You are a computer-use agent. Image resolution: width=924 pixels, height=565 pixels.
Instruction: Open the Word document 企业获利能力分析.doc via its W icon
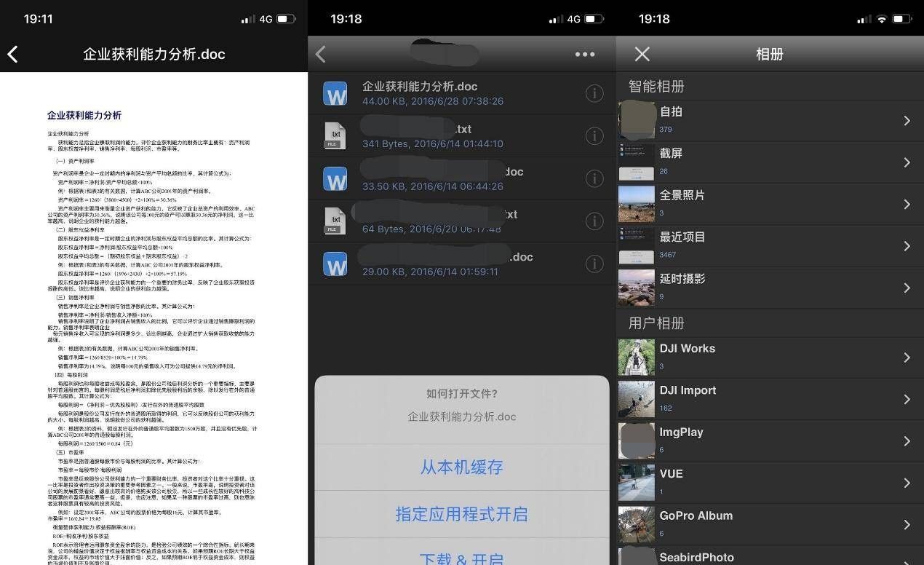point(335,93)
